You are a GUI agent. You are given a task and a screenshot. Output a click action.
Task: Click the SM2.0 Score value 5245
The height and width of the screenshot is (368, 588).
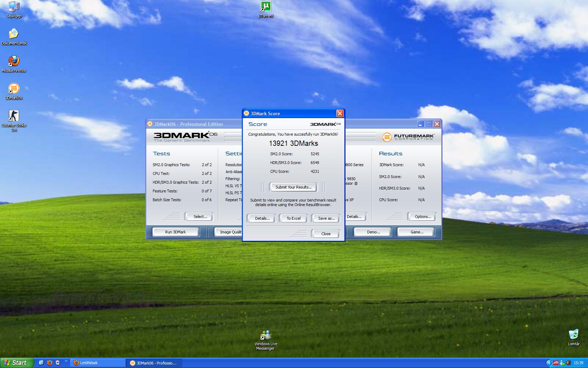[x=315, y=154]
